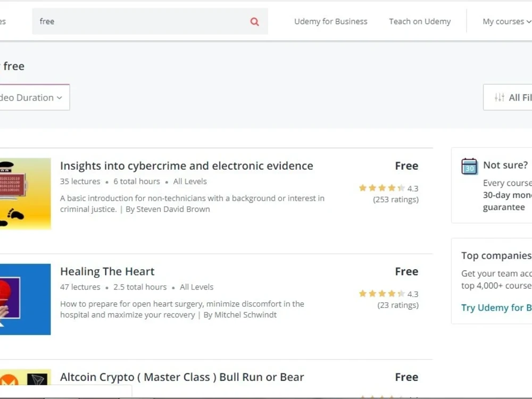Expand the My courses menu

[507, 21]
